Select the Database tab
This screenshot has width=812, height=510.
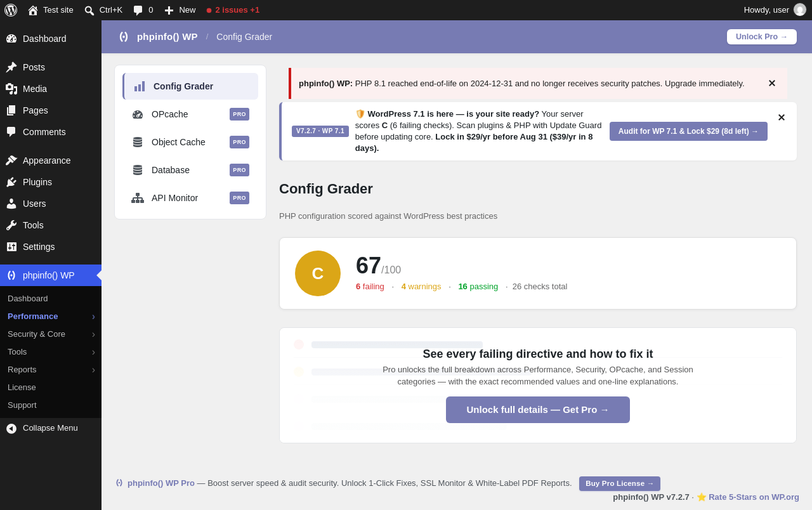[190, 170]
